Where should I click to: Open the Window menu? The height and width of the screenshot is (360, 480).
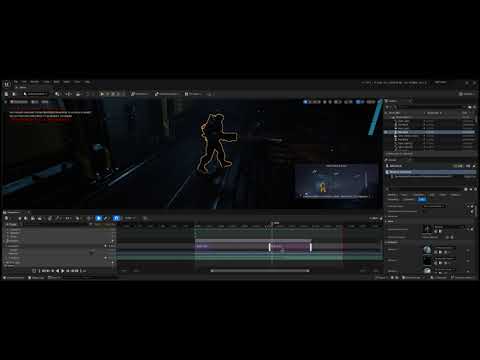35,82
